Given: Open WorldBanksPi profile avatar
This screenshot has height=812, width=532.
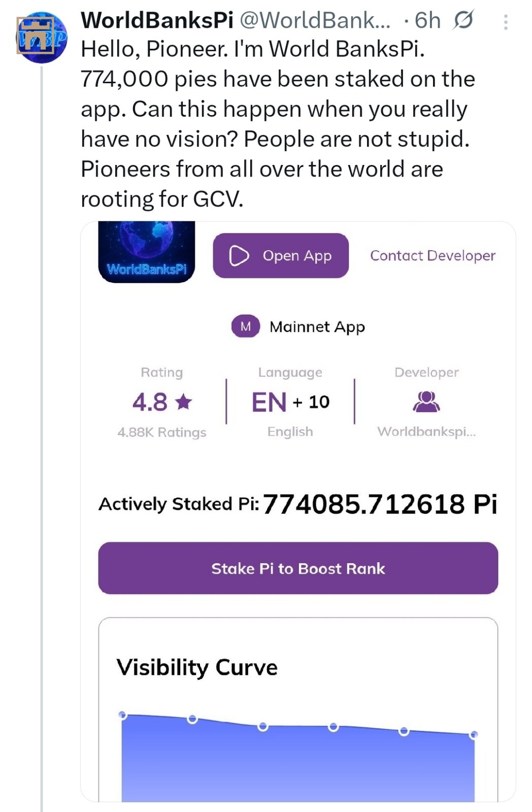Looking at the screenshot, I should click(x=42, y=37).
